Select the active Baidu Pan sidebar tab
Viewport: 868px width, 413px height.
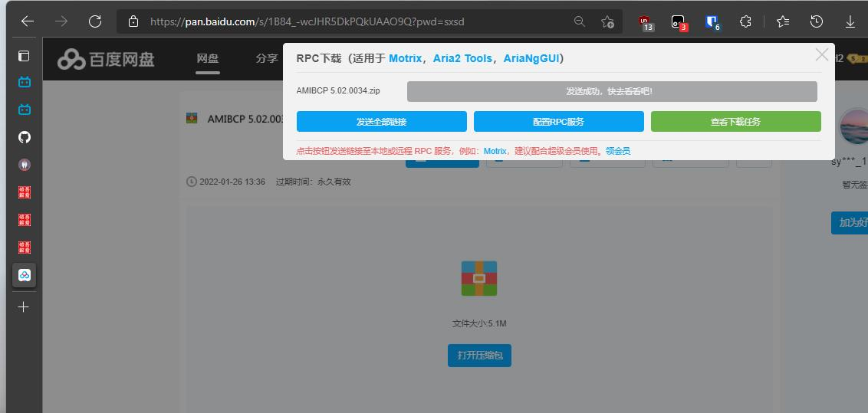click(25, 275)
